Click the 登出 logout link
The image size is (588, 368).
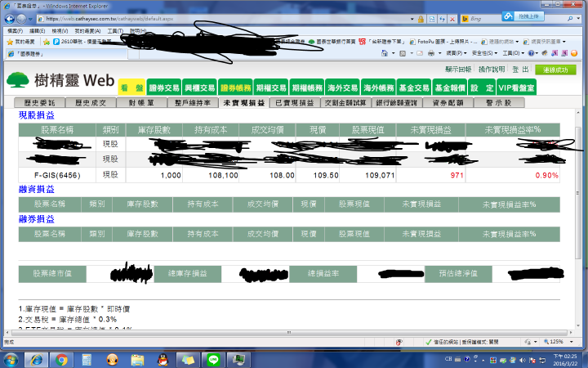pos(520,70)
